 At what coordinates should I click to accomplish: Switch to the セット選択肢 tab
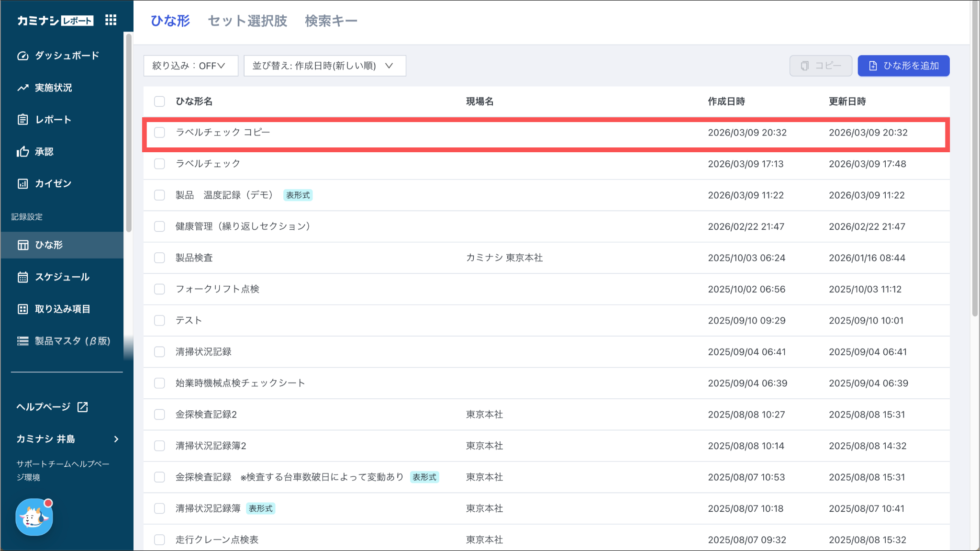247,21
